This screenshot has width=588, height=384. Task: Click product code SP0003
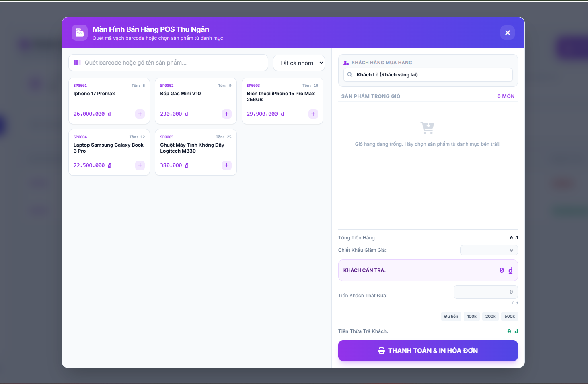coord(253,86)
